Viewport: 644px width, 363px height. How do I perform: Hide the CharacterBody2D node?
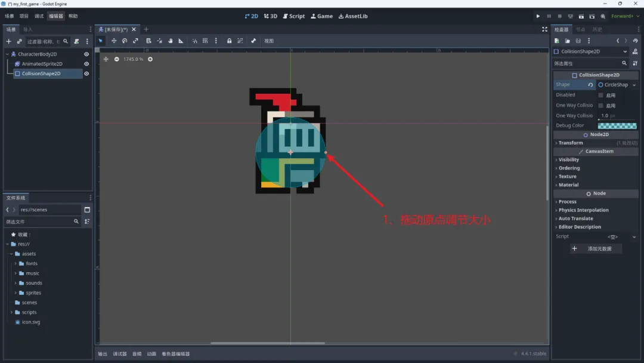point(86,54)
